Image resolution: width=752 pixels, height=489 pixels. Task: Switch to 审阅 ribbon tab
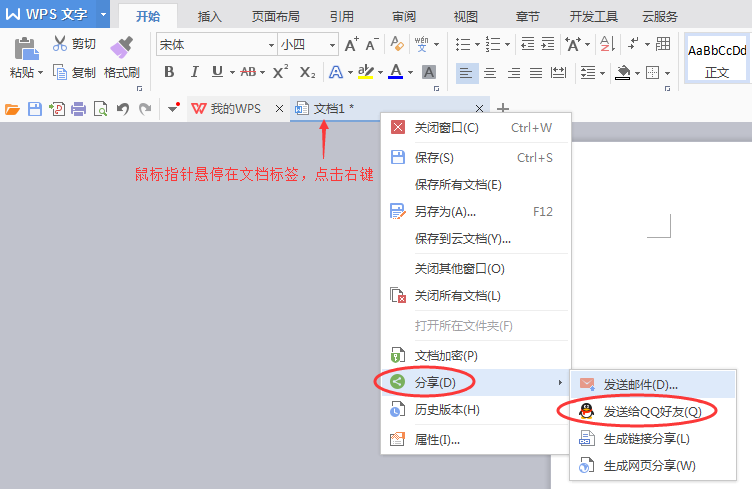(x=404, y=17)
